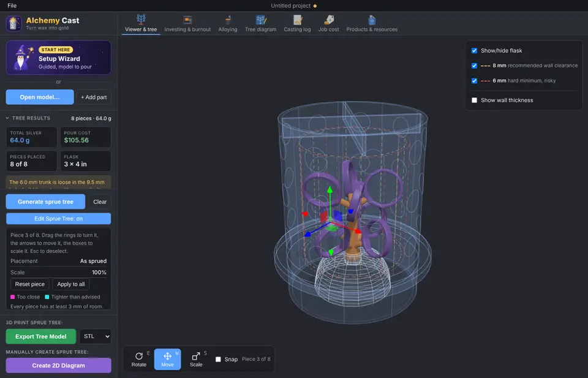Select the Scale tool
Image resolution: width=588 pixels, height=378 pixels.
tap(196, 359)
